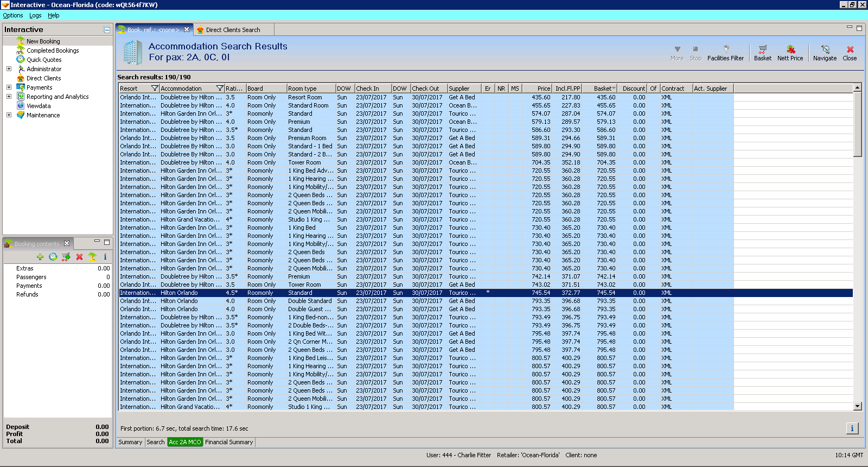Select Quick Quotes in the sidebar
The image size is (868, 467).
coord(44,60)
